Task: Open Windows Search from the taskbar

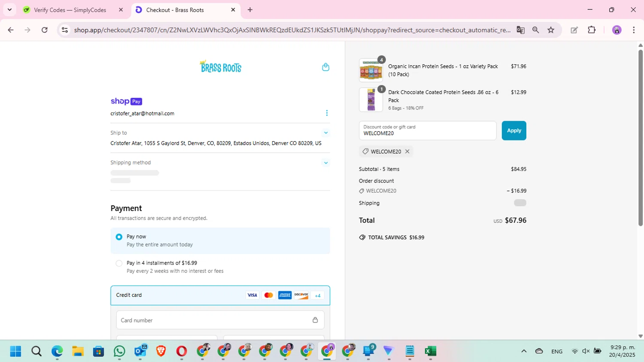Action: click(x=36, y=351)
